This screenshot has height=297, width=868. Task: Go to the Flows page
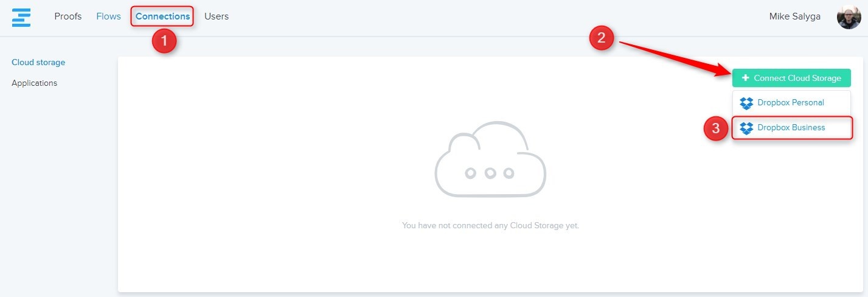point(108,16)
